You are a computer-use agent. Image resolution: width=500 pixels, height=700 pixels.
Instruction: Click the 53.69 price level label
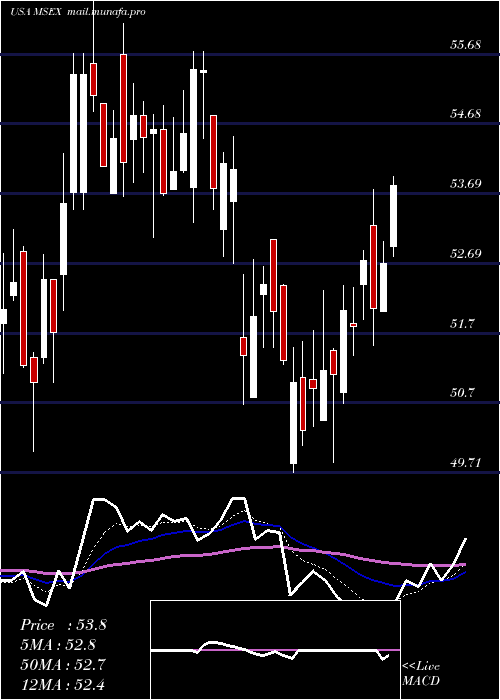tap(465, 183)
